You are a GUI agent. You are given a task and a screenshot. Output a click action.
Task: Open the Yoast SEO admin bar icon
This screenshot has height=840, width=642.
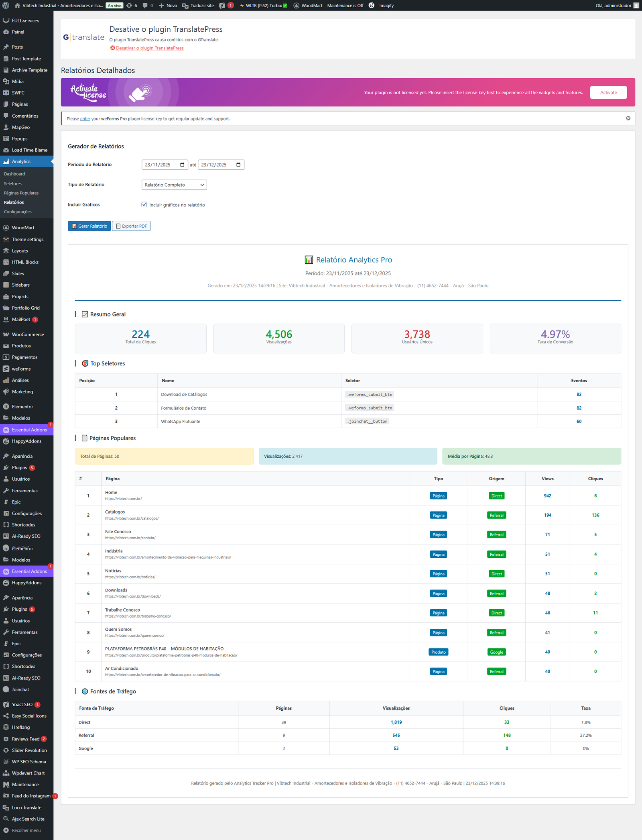click(222, 6)
